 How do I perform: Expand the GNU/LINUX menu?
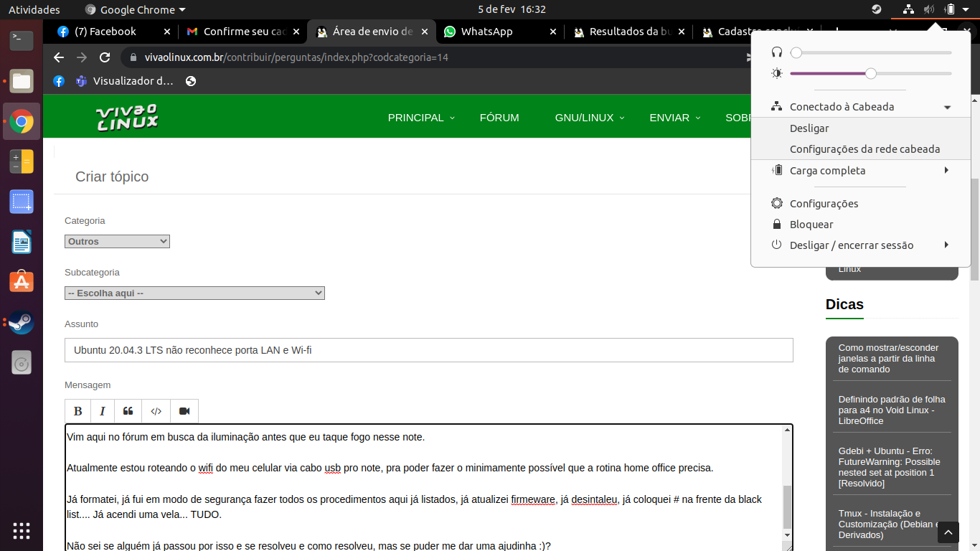click(590, 118)
